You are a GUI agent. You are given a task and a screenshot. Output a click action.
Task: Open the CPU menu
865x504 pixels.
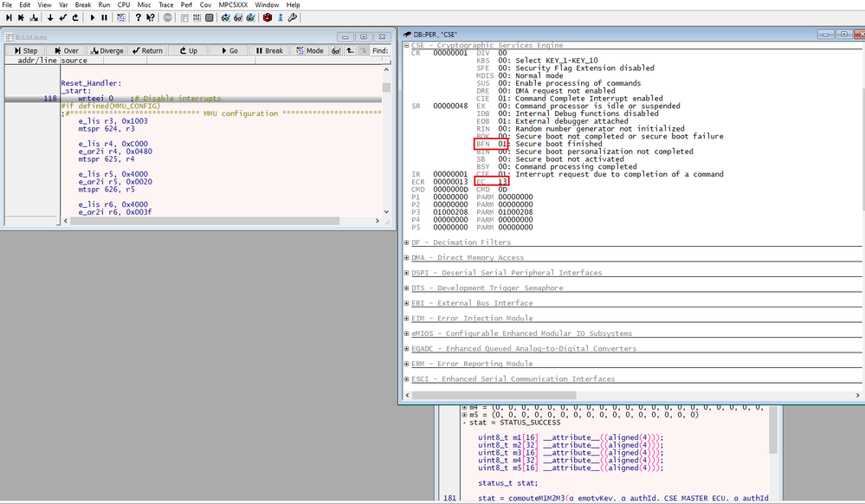pyautogui.click(x=124, y=4)
